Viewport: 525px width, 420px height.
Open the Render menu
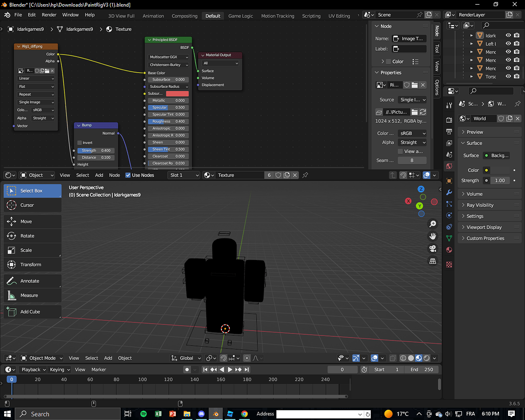[x=49, y=15]
